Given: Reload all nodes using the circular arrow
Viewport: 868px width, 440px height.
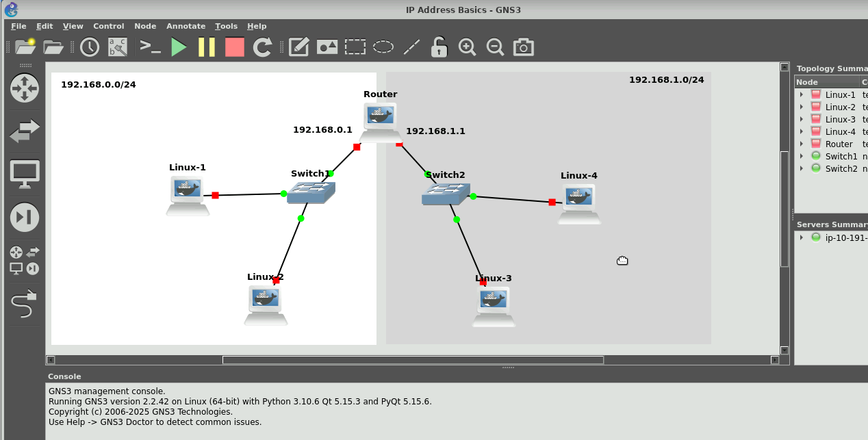Looking at the screenshot, I should (263, 47).
